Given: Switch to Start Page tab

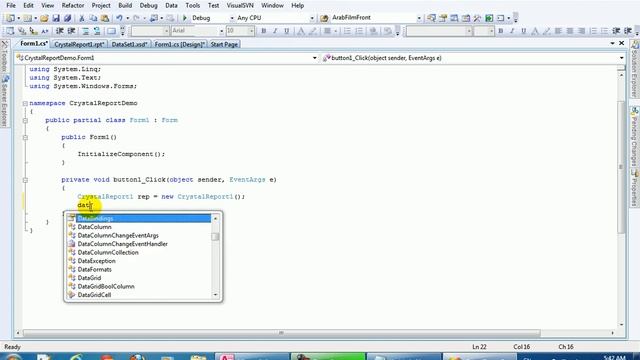Looking at the screenshot, I should 224,44.
